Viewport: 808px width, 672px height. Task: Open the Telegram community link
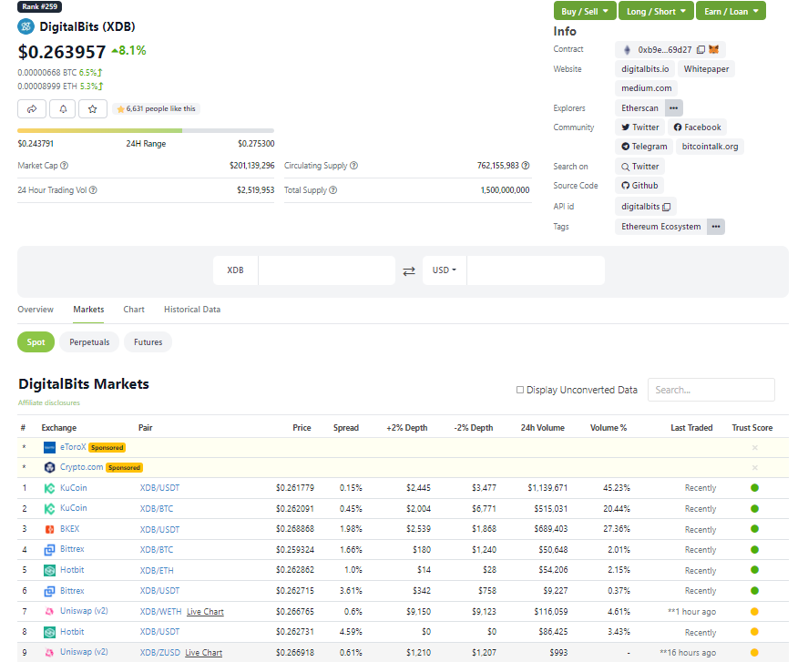(x=644, y=147)
